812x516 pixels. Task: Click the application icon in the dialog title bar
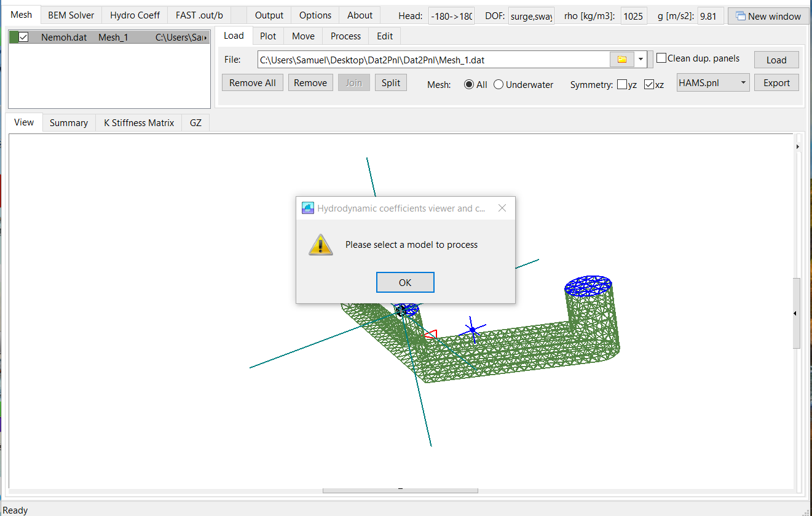point(307,208)
